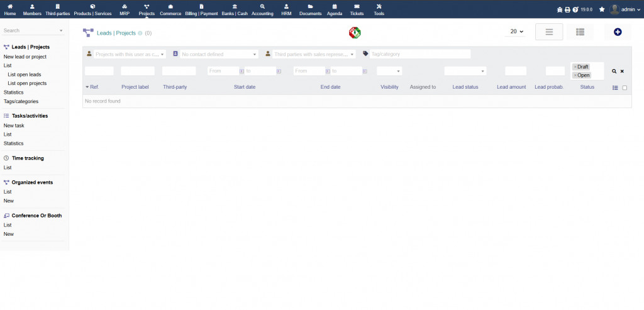
Task: Go to Third-parties module
Action: tap(57, 9)
